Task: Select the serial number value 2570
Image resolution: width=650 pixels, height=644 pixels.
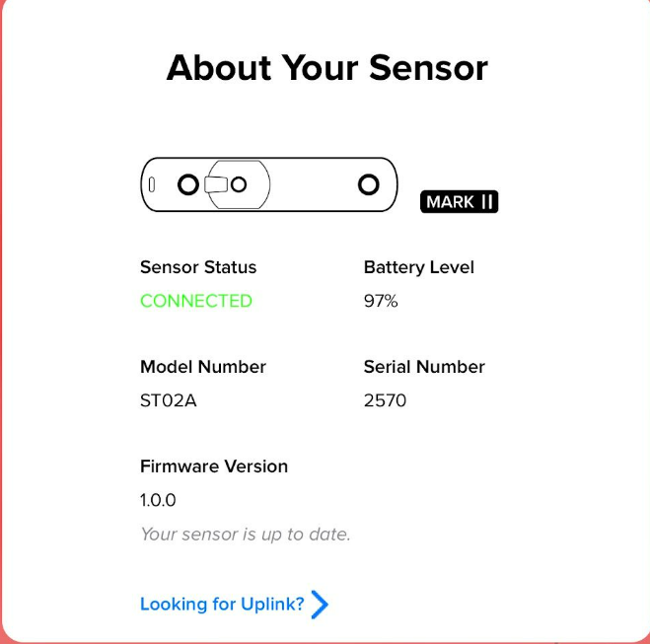Action: point(385,400)
